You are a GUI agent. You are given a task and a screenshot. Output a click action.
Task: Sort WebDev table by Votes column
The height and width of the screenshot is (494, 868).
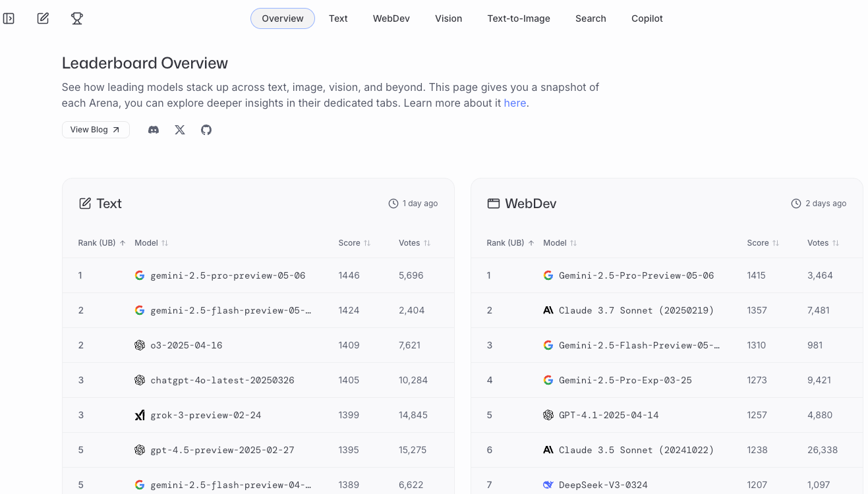823,243
